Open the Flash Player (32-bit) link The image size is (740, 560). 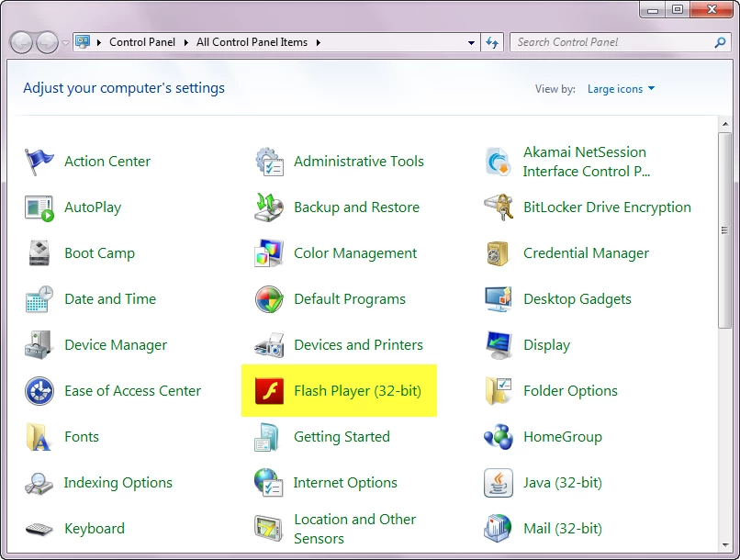coord(358,391)
